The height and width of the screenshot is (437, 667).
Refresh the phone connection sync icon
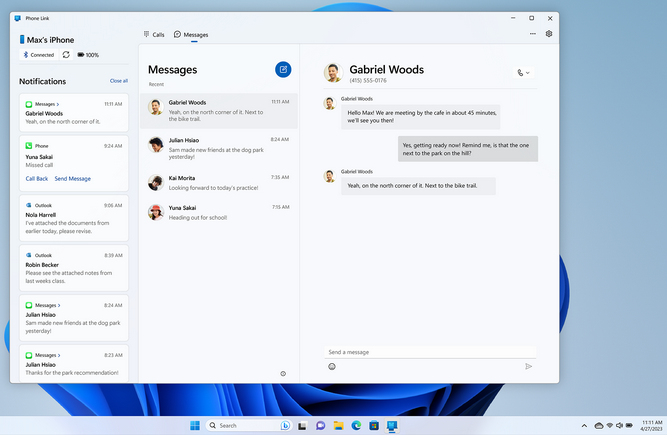point(66,54)
